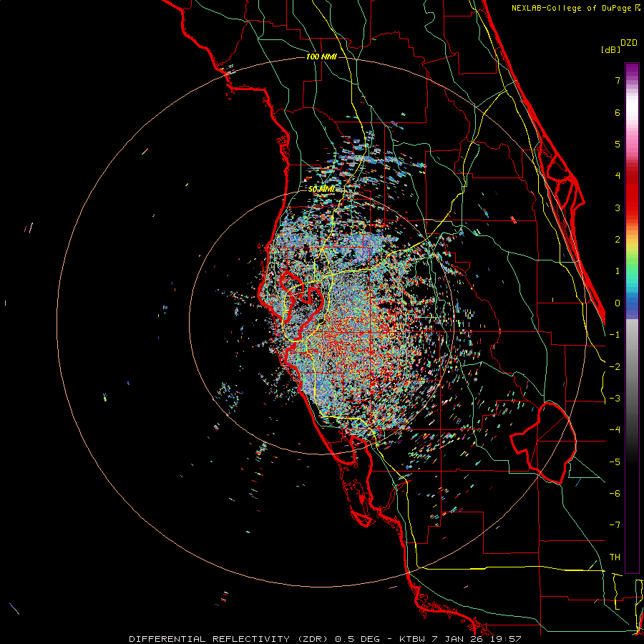Click the -2 dB scale label
Screen dimensions: 644x644
[615, 367]
